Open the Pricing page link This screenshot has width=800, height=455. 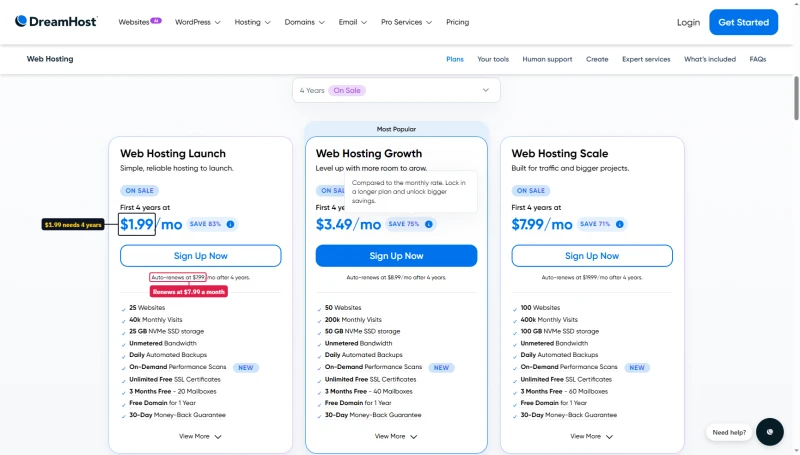[458, 22]
